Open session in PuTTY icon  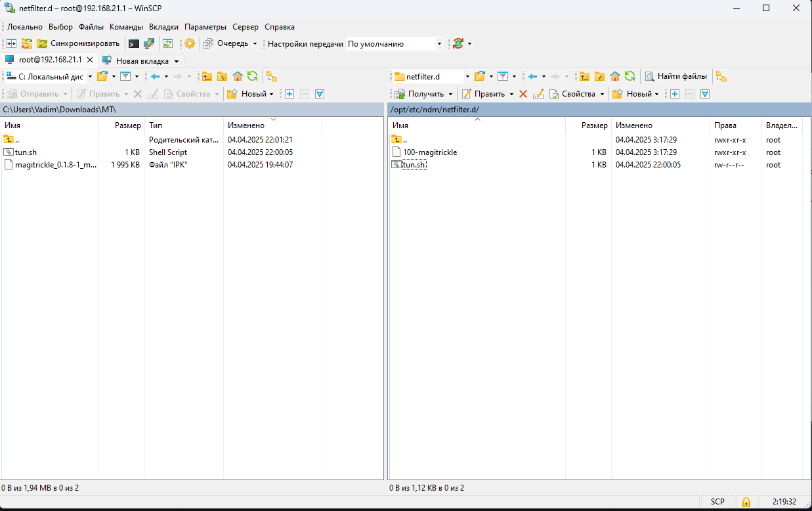pyautogui.click(x=150, y=43)
